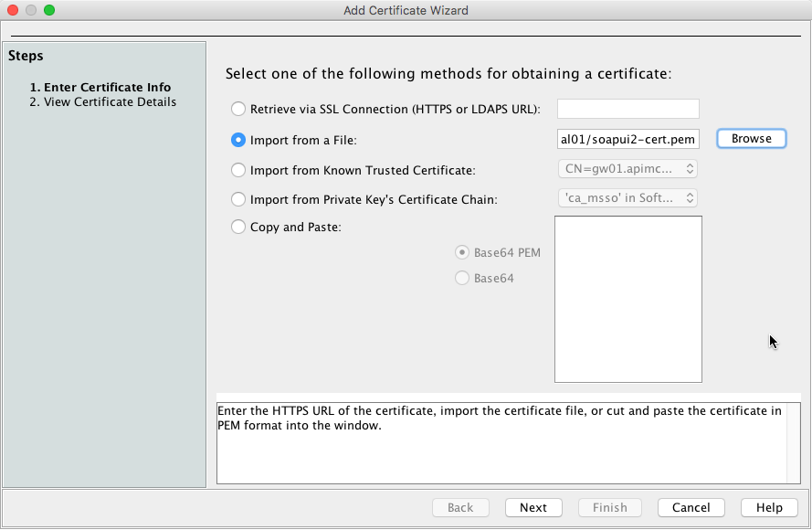This screenshot has width=812, height=530.
Task: Select the Base64 PEM format radio
Action: [x=463, y=252]
